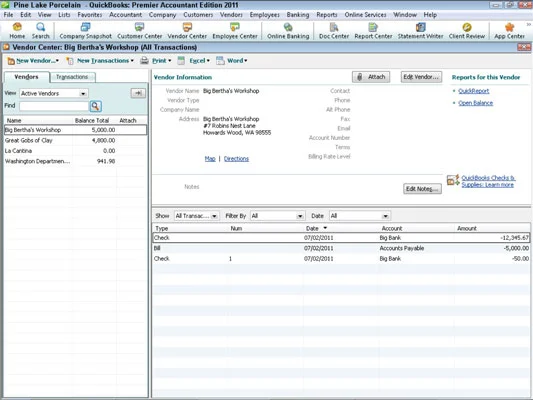This screenshot has width=533, height=400.
Task: Click the Edit Vendor button
Action: coord(421,77)
